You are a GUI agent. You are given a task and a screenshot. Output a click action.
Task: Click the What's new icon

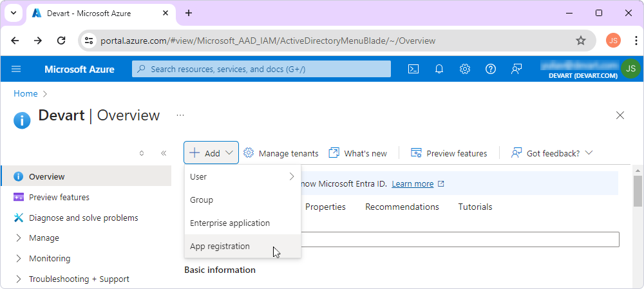334,153
